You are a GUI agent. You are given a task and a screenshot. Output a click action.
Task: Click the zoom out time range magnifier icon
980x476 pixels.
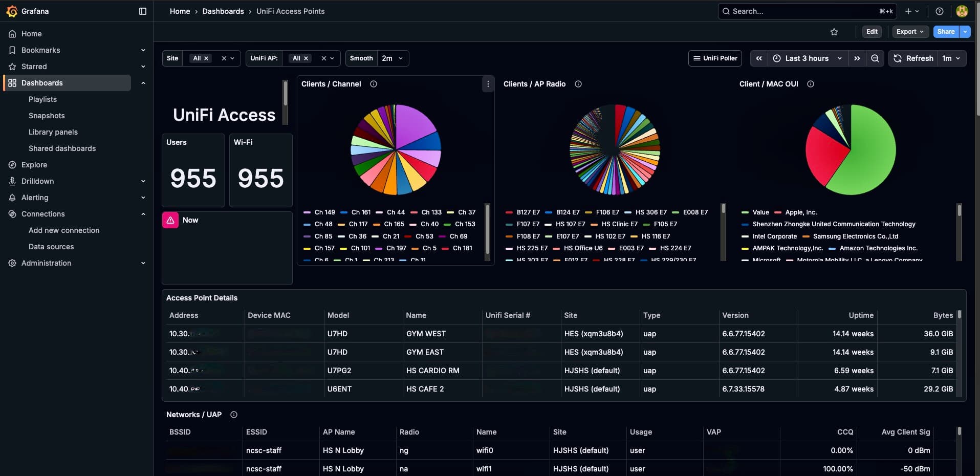pyautogui.click(x=875, y=58)
